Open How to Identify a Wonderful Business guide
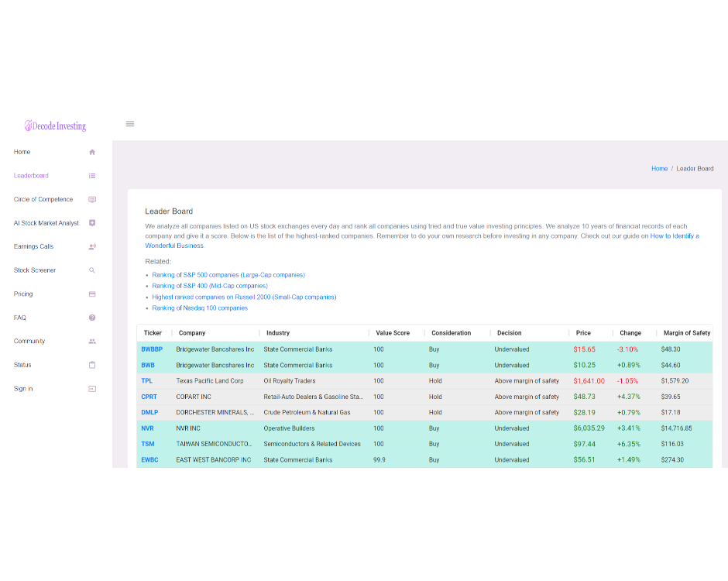728x581 pixels. coord(675,236)
